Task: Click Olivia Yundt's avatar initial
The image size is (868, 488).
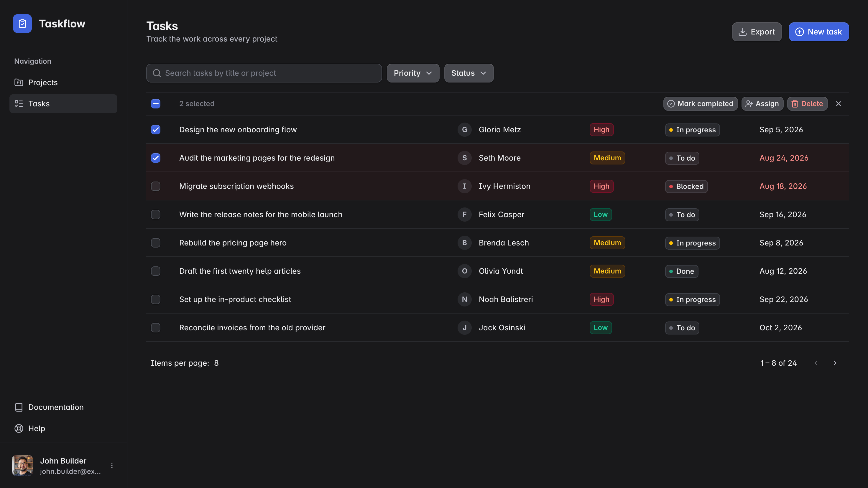Action: coord(464,271)
